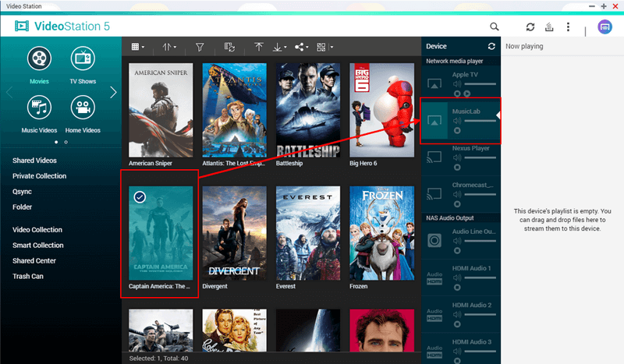Viewport: 624px width, 364px height.
Task: Click the Divergent title text
Action: pos(215,286)
